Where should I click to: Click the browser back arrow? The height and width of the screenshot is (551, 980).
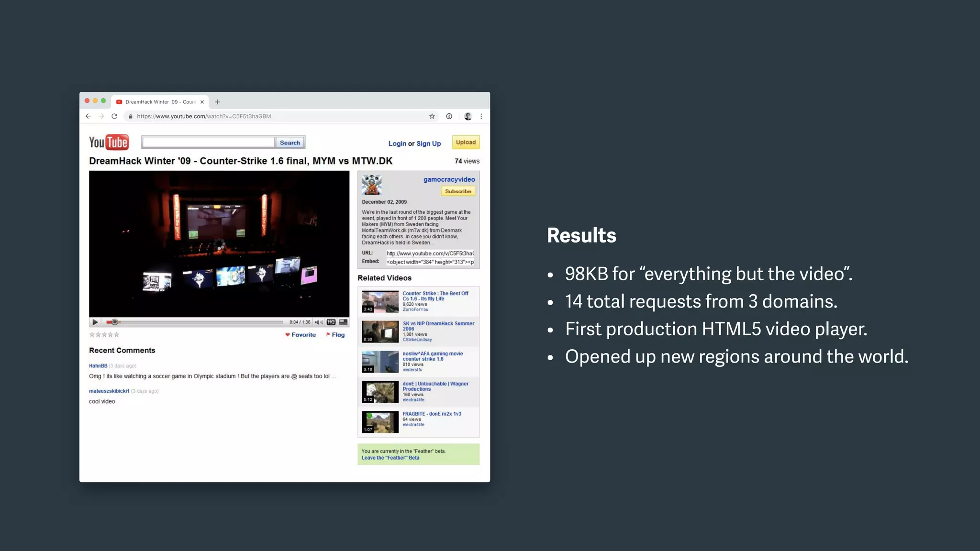[89, 116]
